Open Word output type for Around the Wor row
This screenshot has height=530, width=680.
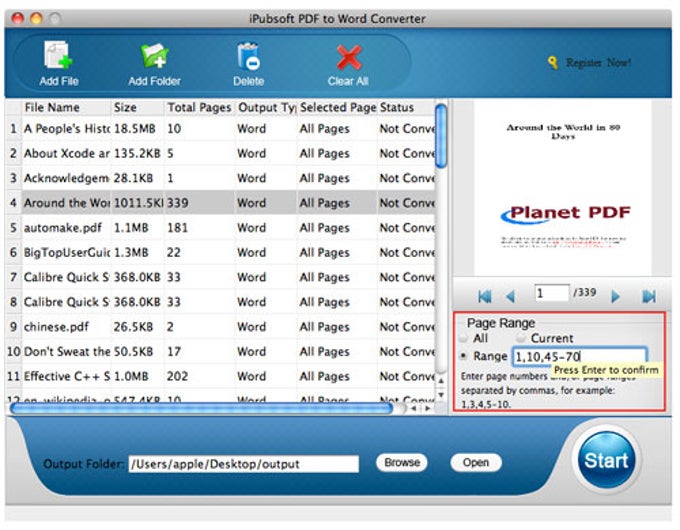(266, 203)
